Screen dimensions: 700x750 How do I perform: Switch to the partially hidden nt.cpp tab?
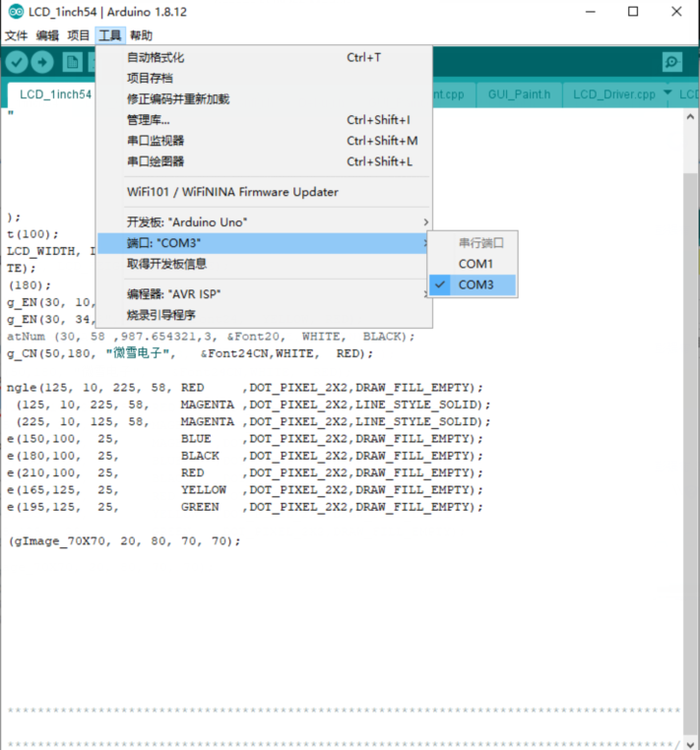[454, 94]
